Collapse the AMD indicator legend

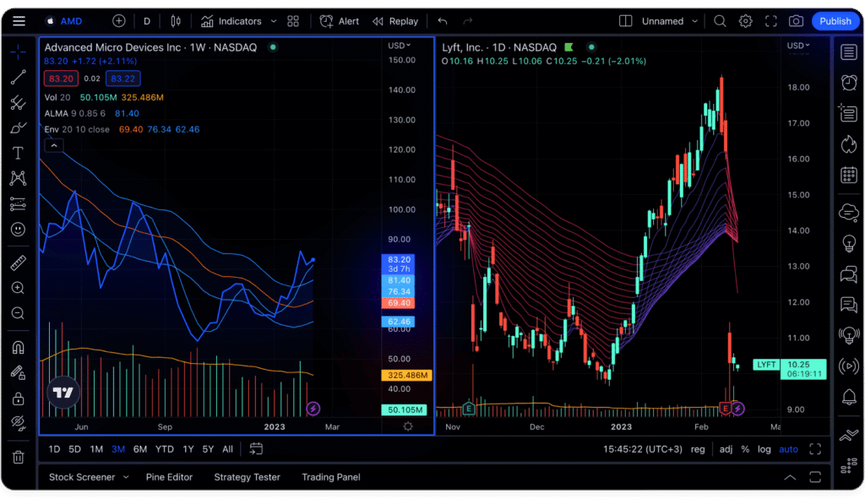pyautogui.click(x=54, y=145)
